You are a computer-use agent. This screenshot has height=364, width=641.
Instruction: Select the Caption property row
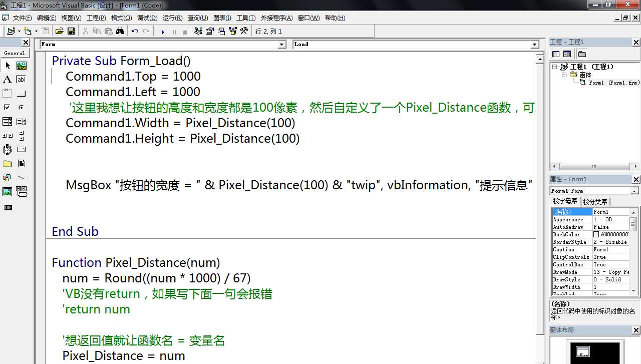tap(590, 249)
